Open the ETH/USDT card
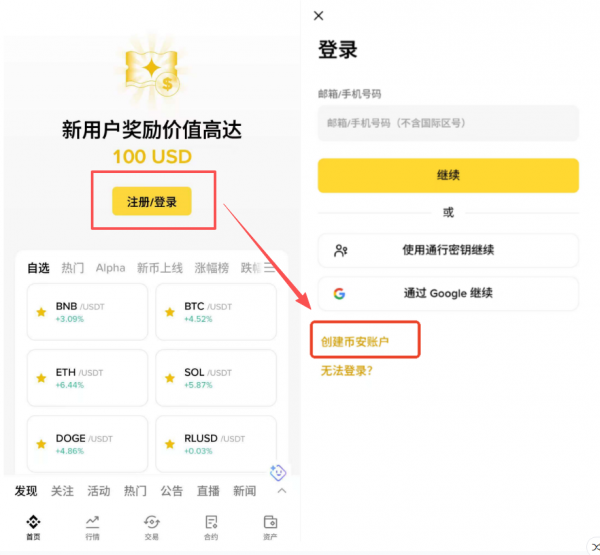 click(87, 378)
